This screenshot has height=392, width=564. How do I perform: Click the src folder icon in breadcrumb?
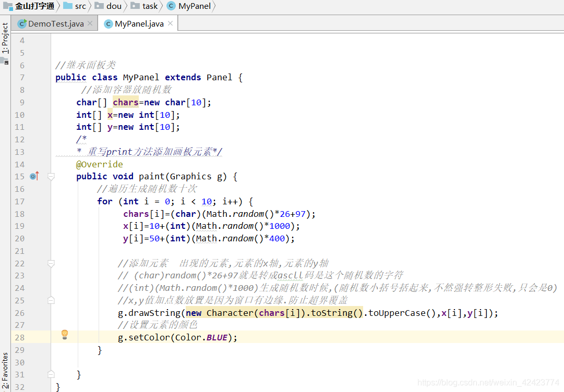[x=67, y=6]
